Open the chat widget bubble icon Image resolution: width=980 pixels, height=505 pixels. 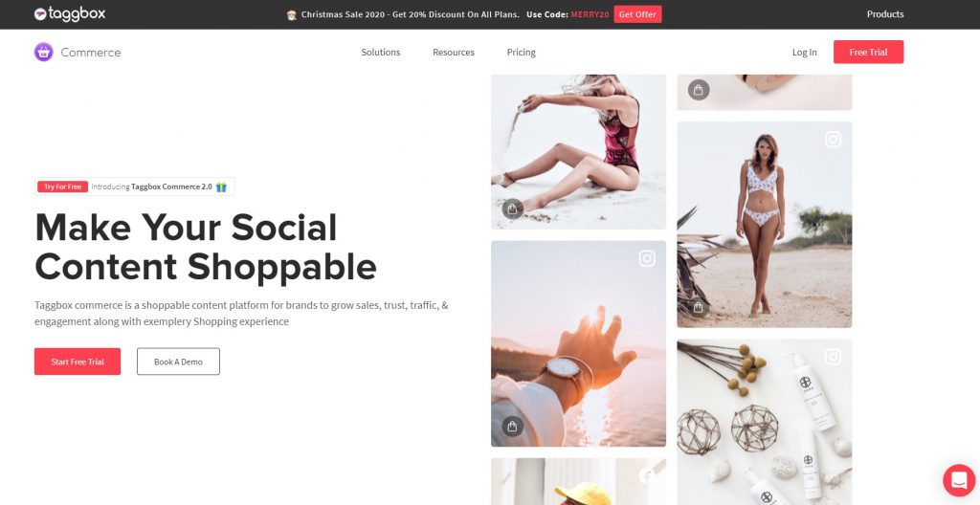(x=959, y=480)
